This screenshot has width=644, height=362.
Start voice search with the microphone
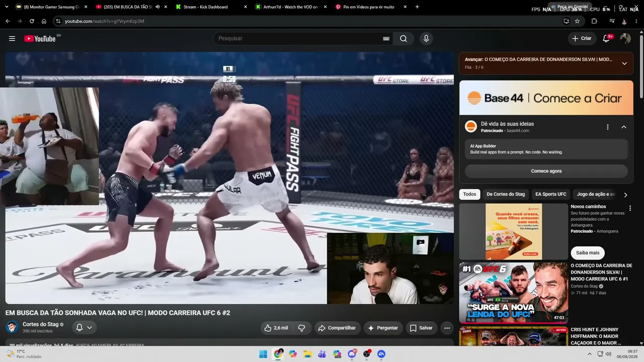(426, 39)
